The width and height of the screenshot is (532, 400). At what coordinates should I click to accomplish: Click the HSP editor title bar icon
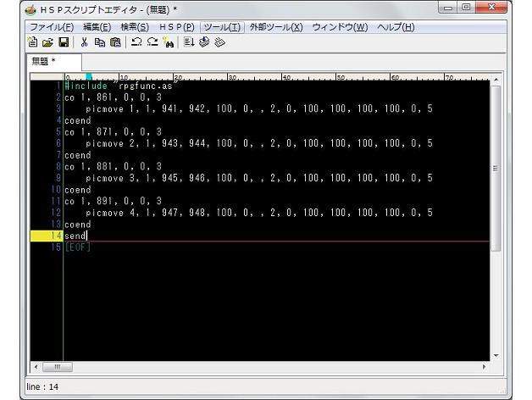coord(30,10)
